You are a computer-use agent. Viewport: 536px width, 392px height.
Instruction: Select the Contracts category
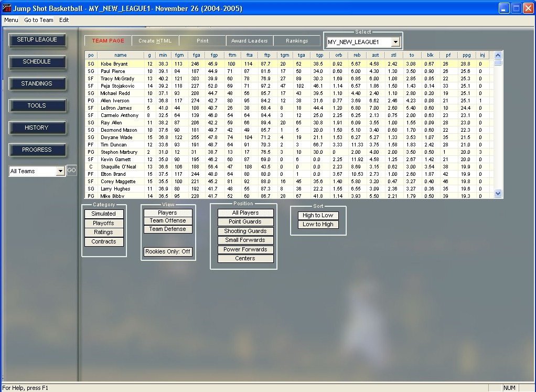(x=104, y=241)
